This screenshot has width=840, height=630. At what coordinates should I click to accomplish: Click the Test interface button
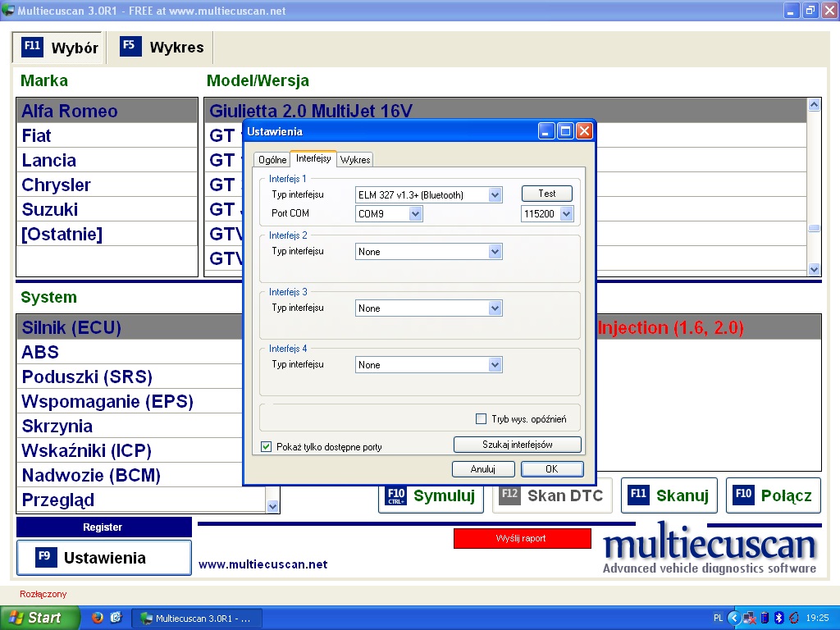pyautogui.click(x=547, y=194)
